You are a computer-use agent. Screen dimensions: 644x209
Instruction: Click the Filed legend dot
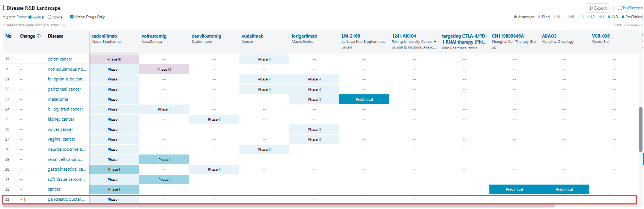tap(539, 17)
